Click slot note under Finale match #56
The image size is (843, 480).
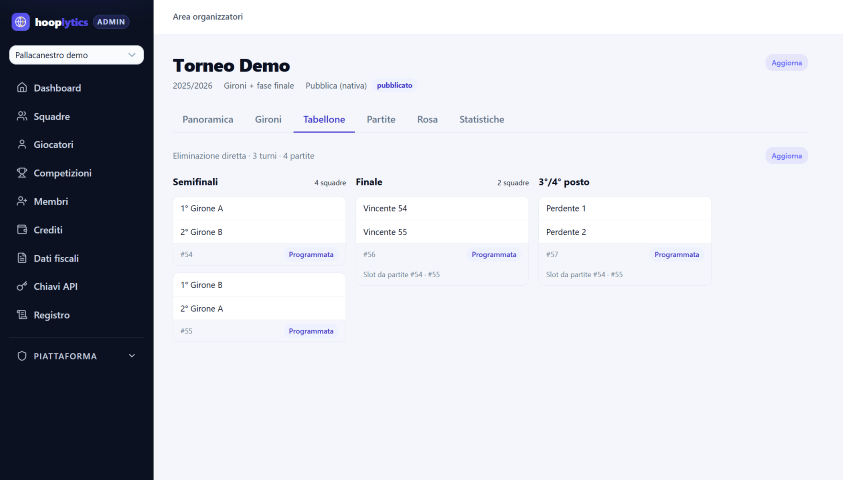coord(401,274)
